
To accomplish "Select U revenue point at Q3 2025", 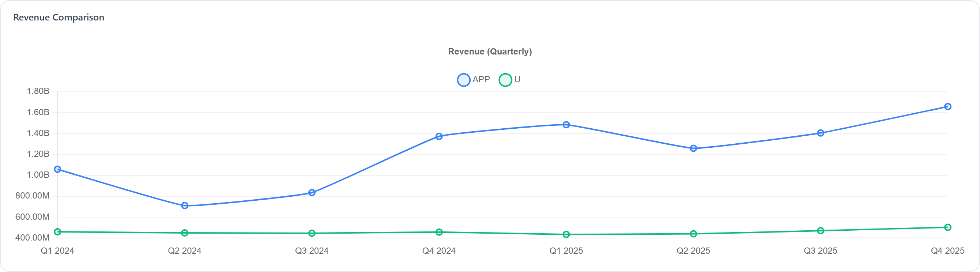I will coord(821,231).
